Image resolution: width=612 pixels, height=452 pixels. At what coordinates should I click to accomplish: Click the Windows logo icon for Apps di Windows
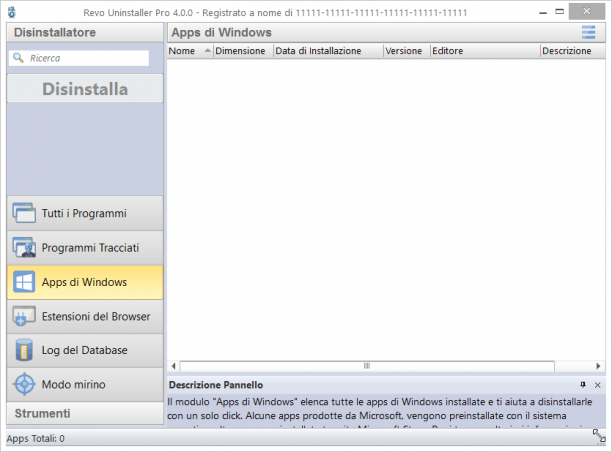(x=24, y=282)
